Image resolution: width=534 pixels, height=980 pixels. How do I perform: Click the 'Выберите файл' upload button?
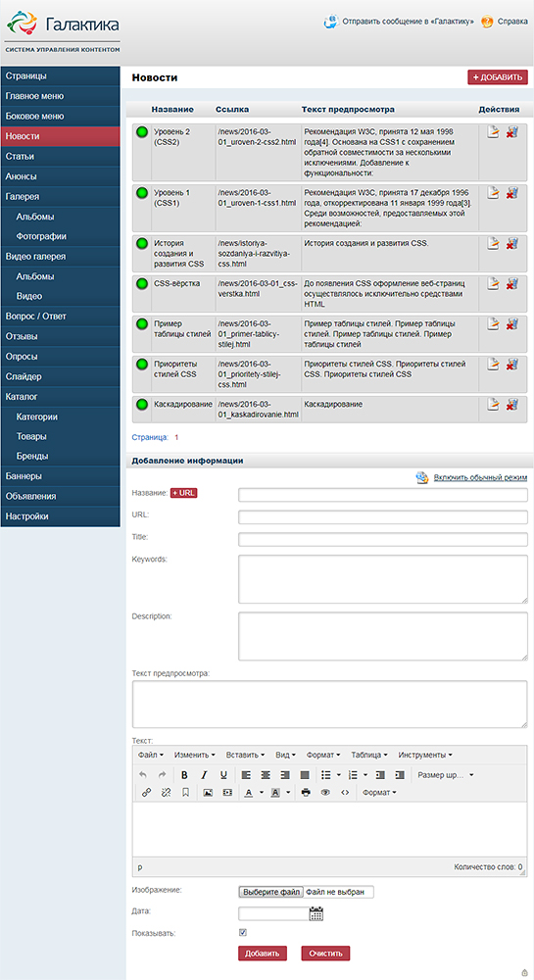(x=271, y=892)
